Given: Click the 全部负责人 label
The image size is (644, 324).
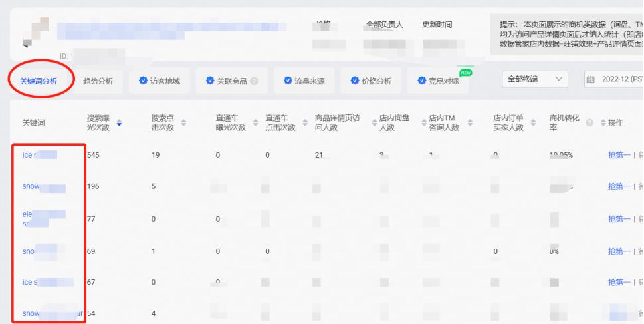Looking at the screenshot, I should (384, 25).
